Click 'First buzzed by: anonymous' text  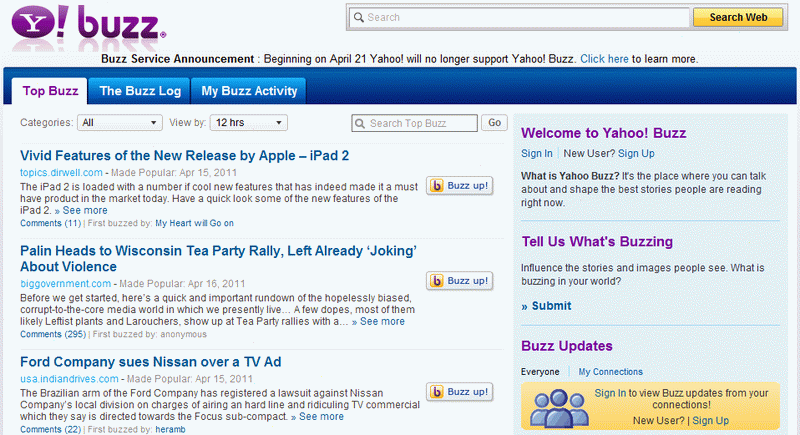(x=149, y=335)
